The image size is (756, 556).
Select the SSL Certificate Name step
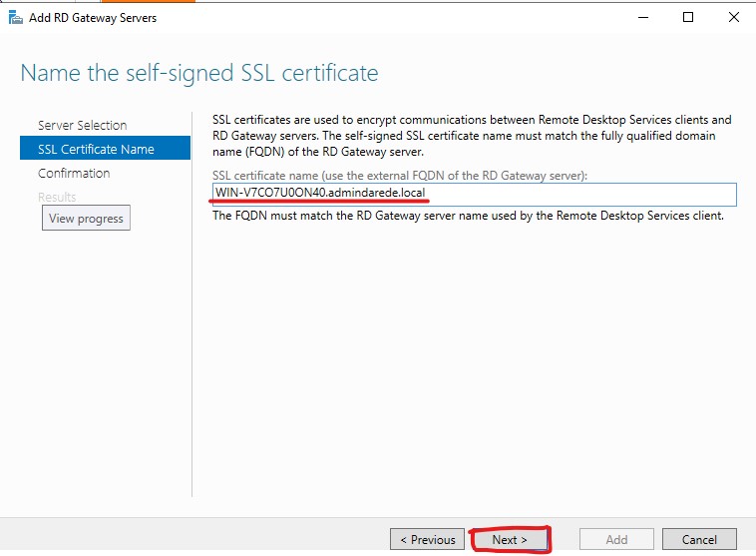click(105, 148)
